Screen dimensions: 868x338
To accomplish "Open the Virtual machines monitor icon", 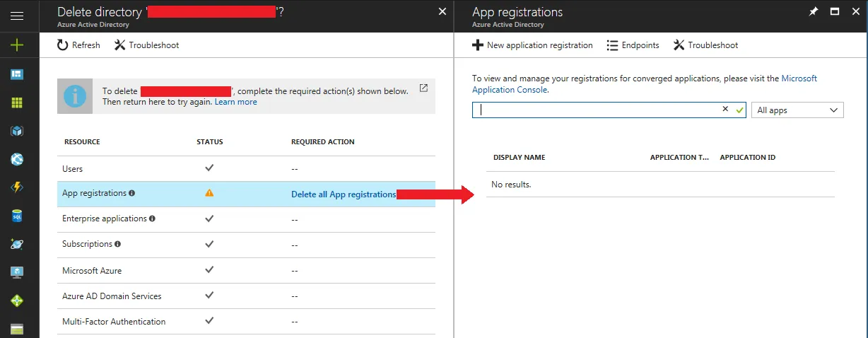I will click(x=17, y=272).
